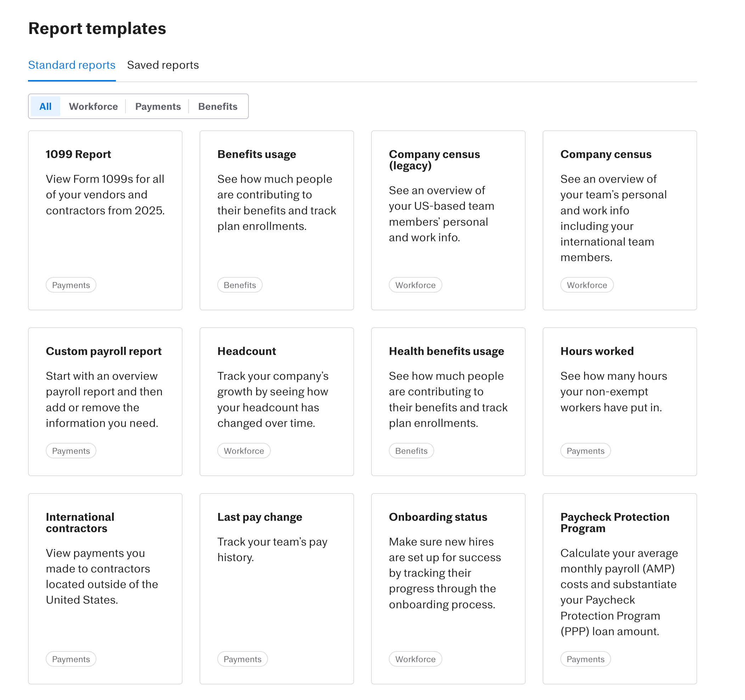The height and width of the screenshot is (700, 745).
Task: Open the Custom payroll report template
Action: tap(103, 351)
